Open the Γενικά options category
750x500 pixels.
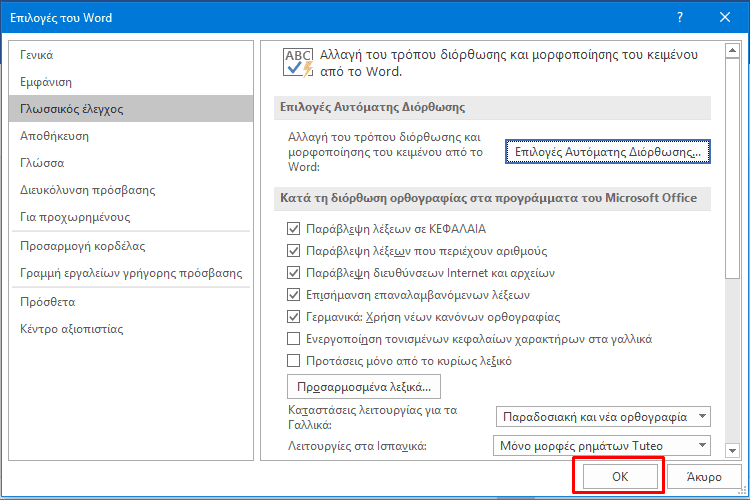[x=131, y=55]
